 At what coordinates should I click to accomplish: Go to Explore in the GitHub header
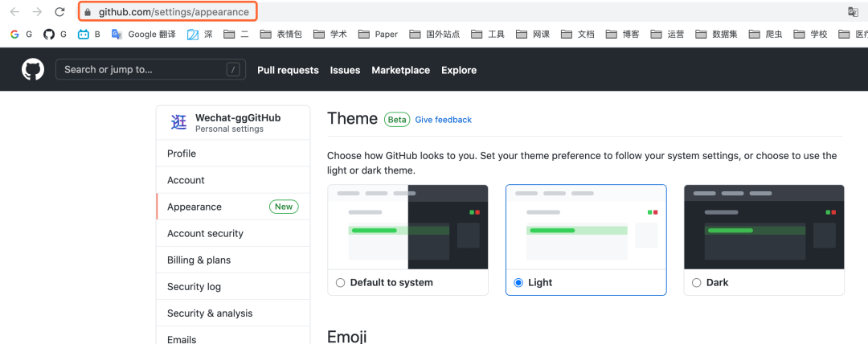(x=459, y=71)
